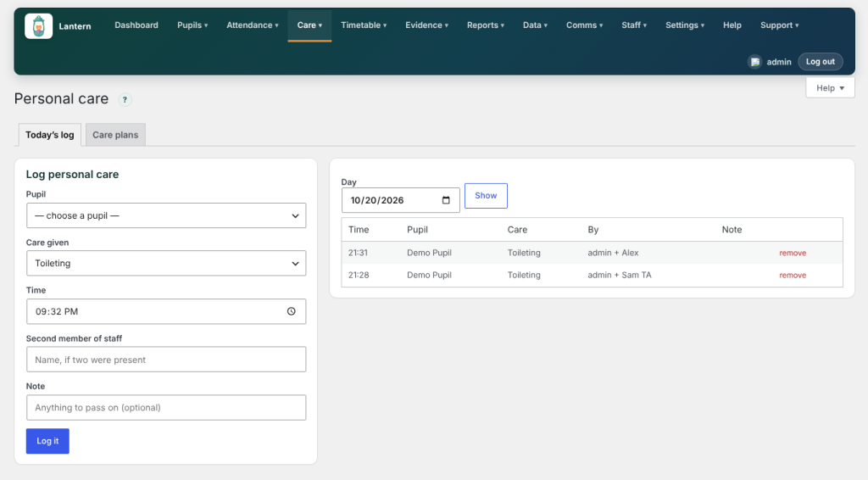Click the admin username in the header
Screen dimensions: 868x480
[778, 62]
